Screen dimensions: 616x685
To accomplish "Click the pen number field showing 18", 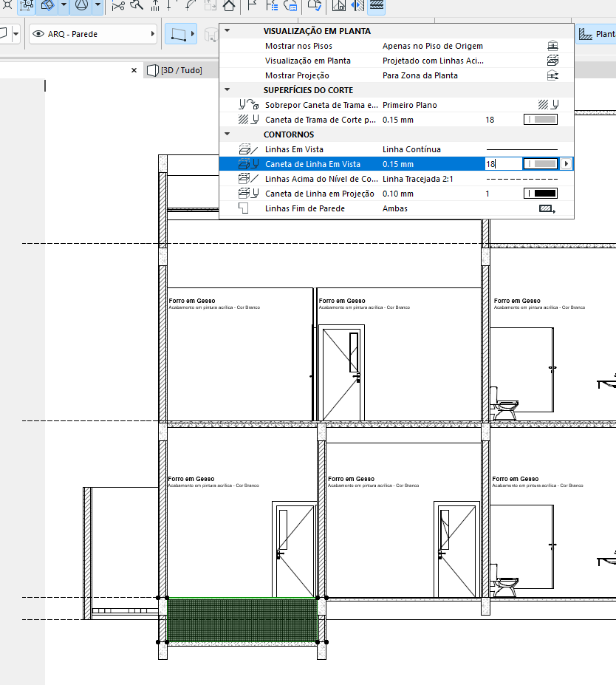I will (501, 164).
